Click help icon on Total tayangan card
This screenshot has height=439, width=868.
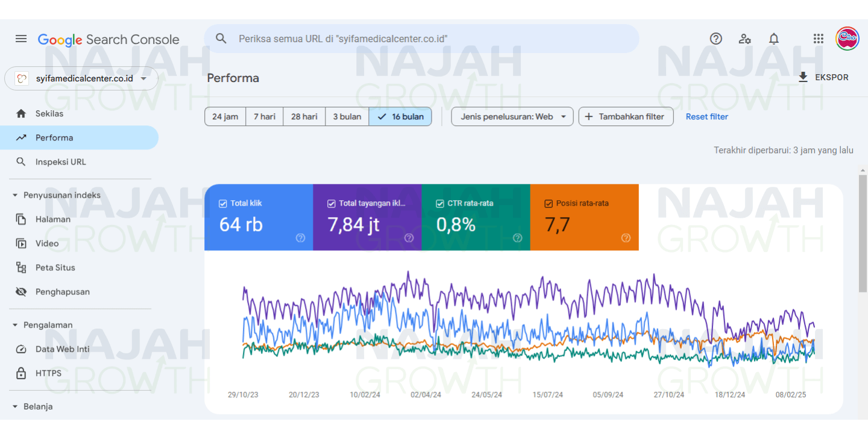409,238
